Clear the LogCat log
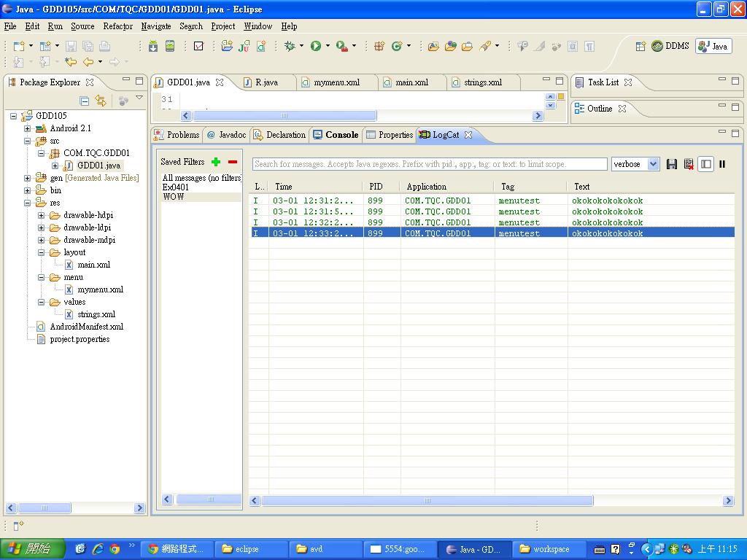747x560 pixels. tap(689, 164)
